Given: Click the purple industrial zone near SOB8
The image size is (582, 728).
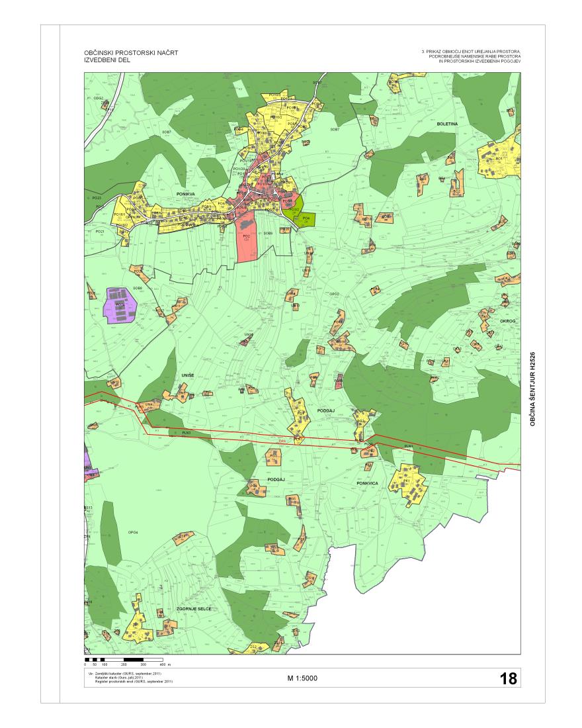Looking at the screenshot, I should pyautogui.click(x=120, y=305).
